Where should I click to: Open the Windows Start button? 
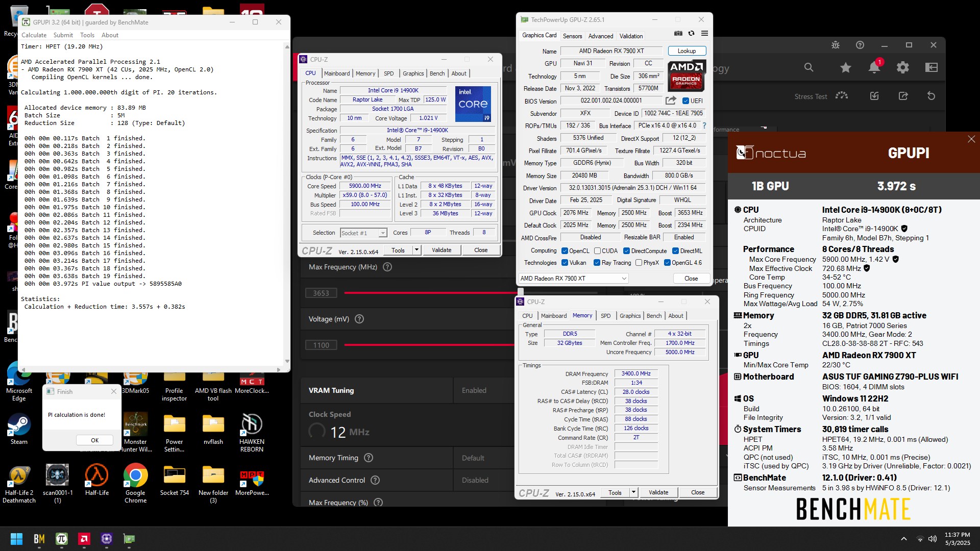(16, 539)
